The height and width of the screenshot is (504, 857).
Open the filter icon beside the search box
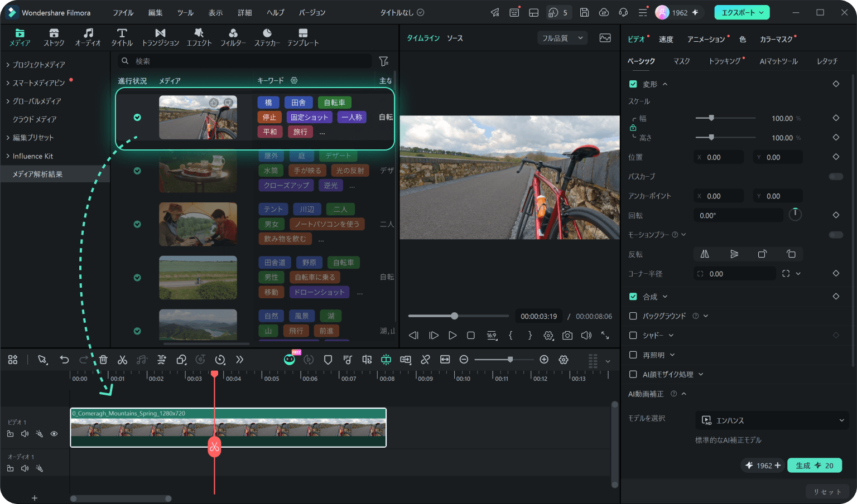tap(384, 61)
